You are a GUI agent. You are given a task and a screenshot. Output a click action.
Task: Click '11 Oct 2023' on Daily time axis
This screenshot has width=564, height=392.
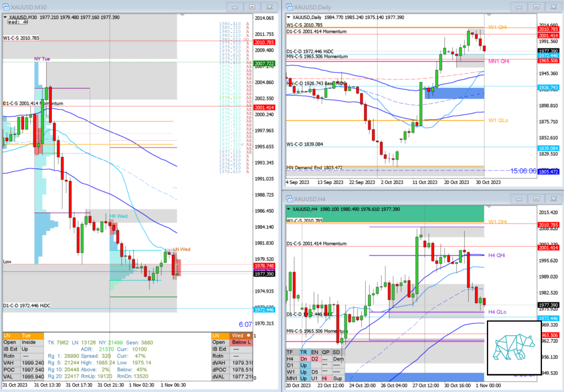tap(425, 182)
